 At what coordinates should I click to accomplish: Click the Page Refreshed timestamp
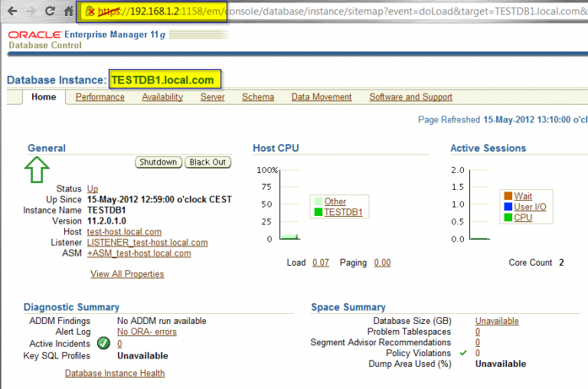click(535, 119)
